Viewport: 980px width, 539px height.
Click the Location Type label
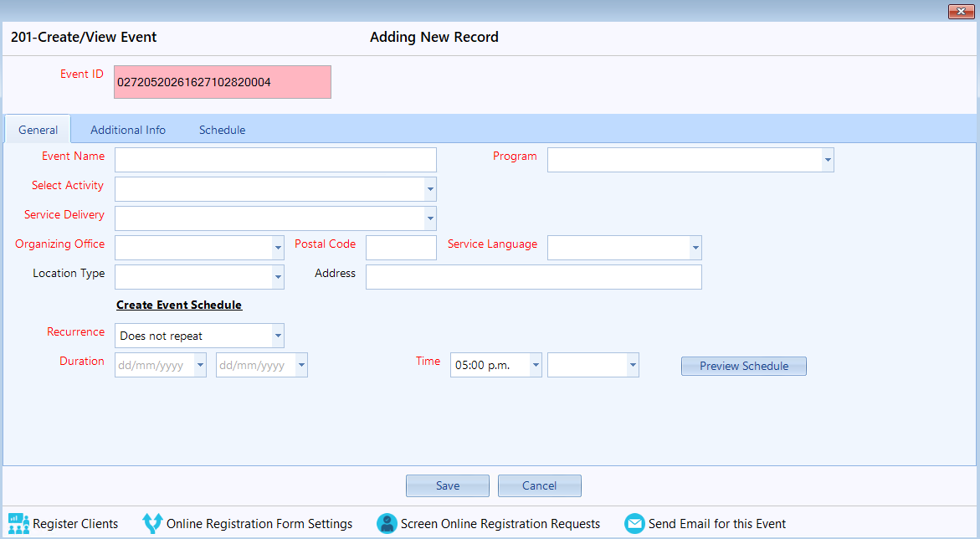(69, 273)
